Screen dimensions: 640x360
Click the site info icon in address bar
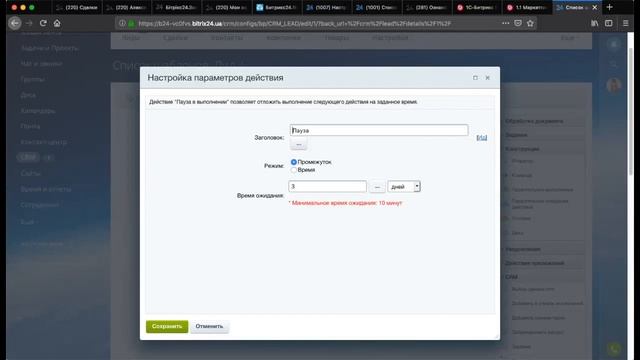122,23
